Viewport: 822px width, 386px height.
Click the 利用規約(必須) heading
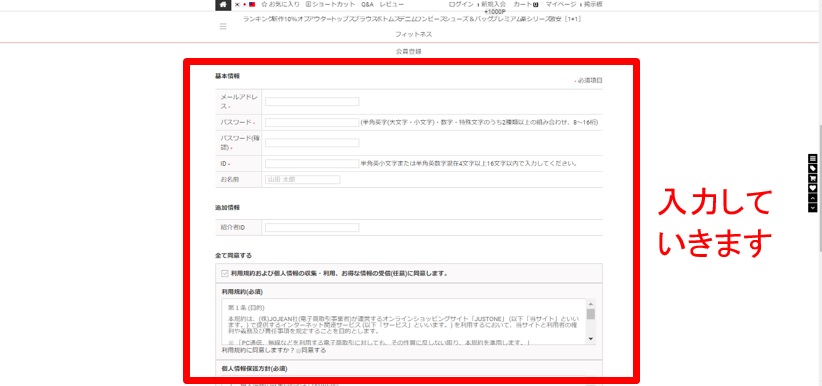pyautogui.click(x=242, y=291)
